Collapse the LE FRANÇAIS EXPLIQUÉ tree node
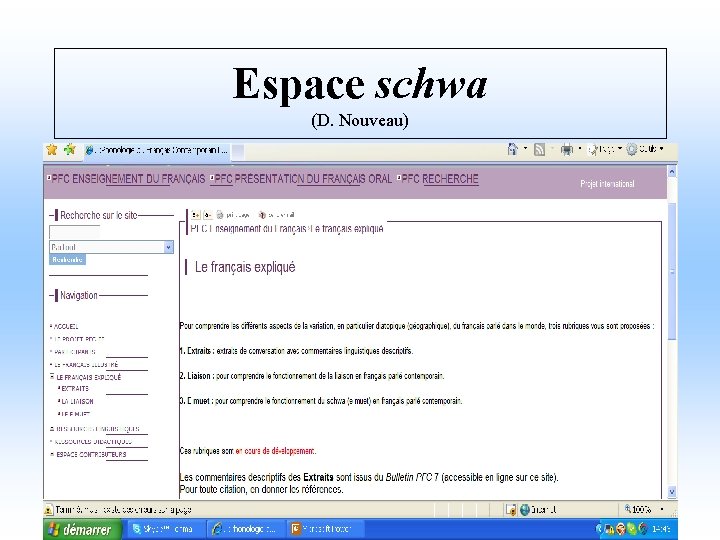The height and width of the screenshot is (540, 720). click(52, 377)
